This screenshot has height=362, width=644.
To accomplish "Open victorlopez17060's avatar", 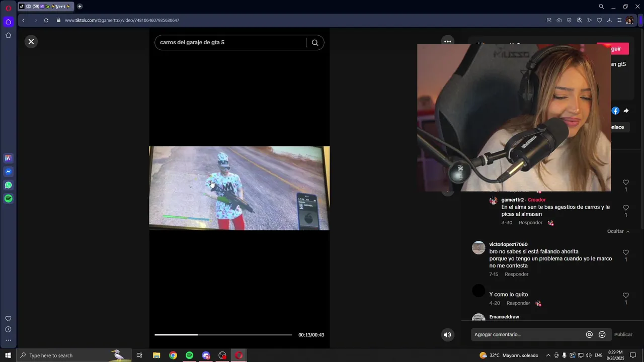I will coord(478,248).
